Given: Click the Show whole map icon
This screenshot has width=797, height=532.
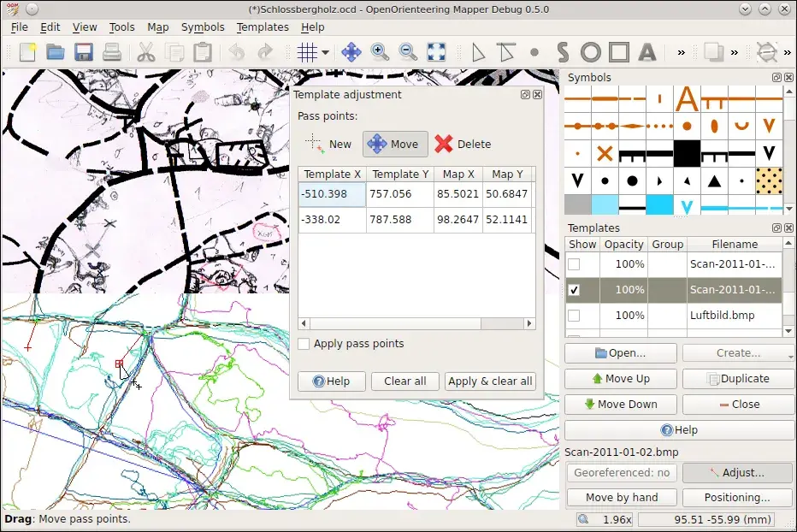Looking at the screenshot, I should tap(436, 52).
